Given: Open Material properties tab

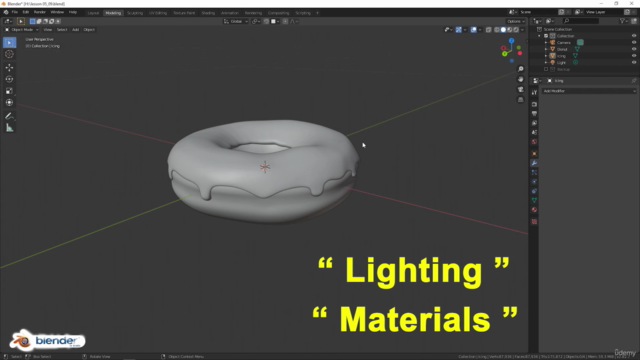Looking at the screenshot, I should (534, 210).
